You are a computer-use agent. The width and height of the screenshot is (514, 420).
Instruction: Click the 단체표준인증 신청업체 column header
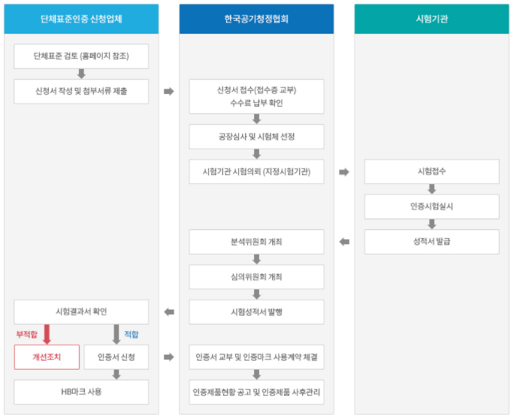click(81, 19)
